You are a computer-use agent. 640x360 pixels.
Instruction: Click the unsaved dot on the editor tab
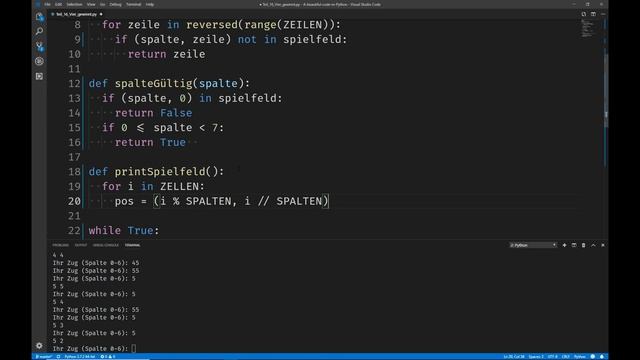tap(101, 14)
